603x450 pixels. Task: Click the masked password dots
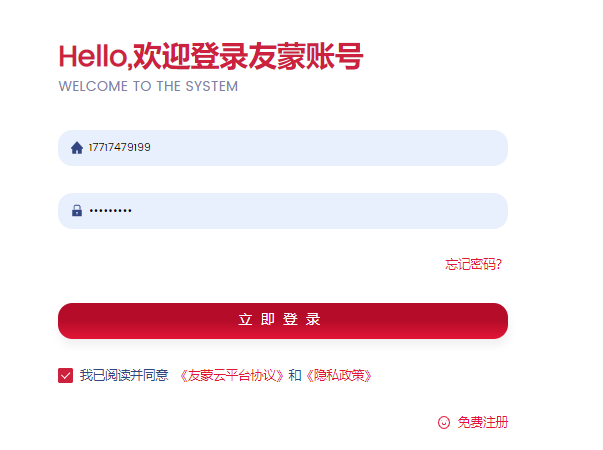tap(110, 210)
